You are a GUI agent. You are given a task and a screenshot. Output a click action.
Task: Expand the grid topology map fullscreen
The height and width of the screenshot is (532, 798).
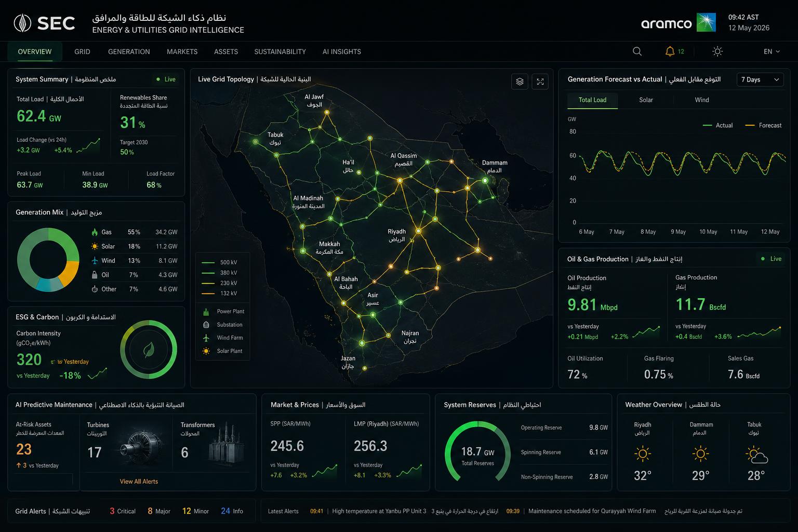(x=540, y=82)
